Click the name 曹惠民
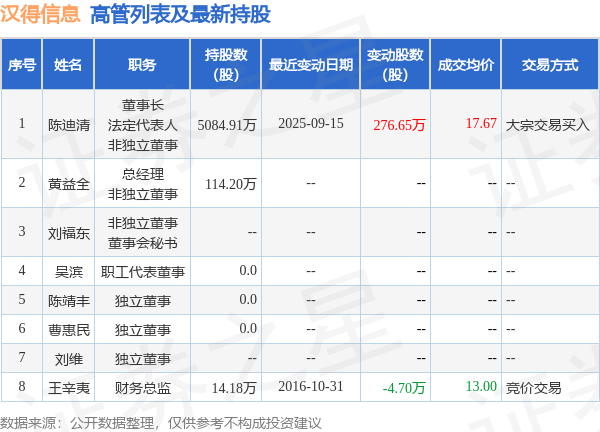Image resolution: width=600 pixels, height=432 pixels. pyautogui.click(x=68, y=330)
